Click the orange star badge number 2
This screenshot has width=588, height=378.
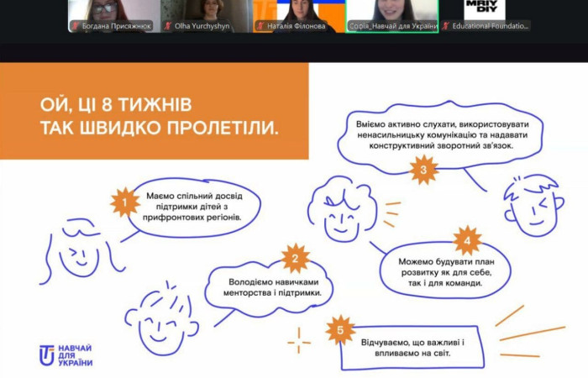coord(294,258)
